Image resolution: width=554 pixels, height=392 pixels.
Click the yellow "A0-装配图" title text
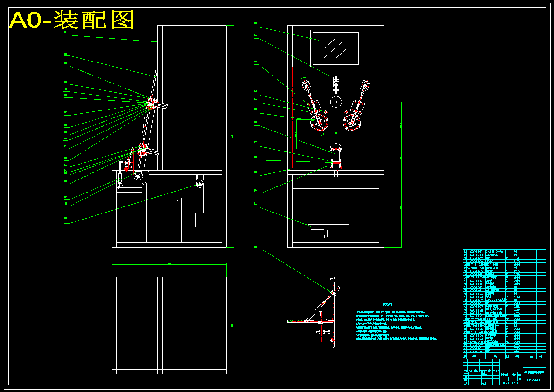click(x=72, y=20)
